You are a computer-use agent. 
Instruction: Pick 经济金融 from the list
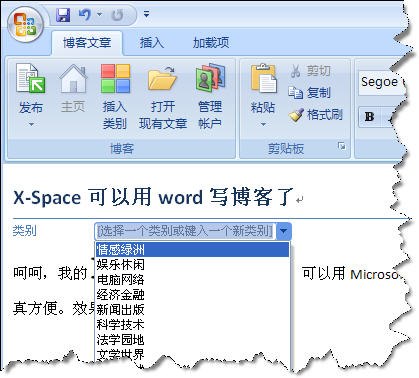click(x=192, y=294)
